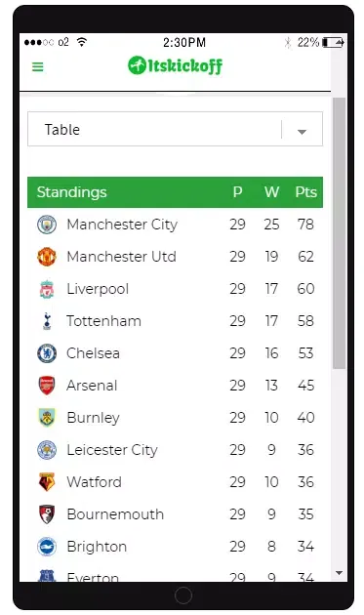Open the hamburger menu icon
The image size is (364, 615).
pos(38,66)
